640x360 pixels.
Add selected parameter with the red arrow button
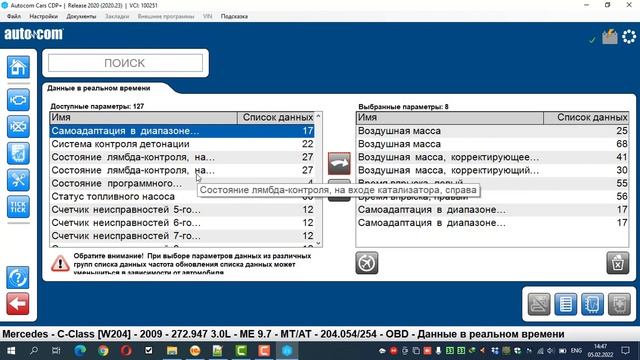tap(339, 163)
